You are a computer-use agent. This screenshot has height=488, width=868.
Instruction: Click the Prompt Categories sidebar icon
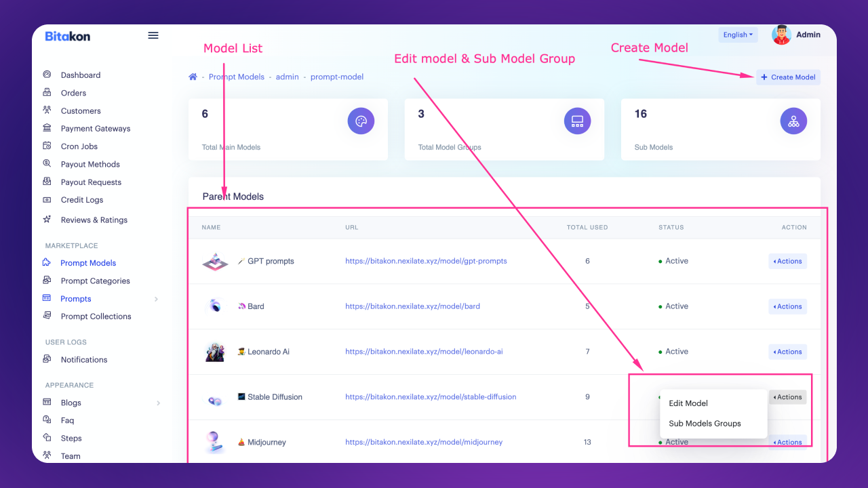47,280
